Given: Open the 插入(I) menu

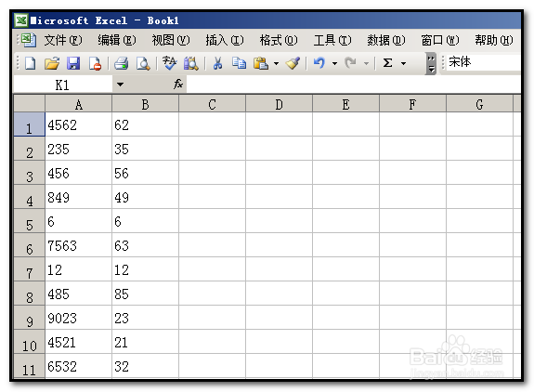Looking at the screenshot, I should 225,40.
